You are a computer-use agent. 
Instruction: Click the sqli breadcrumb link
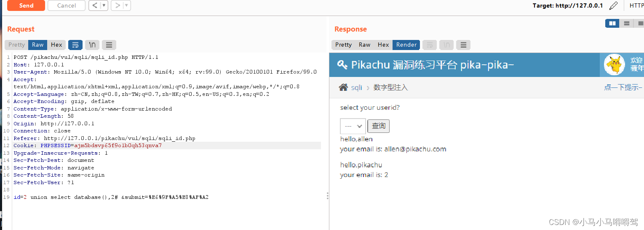(x=357, y=87)
